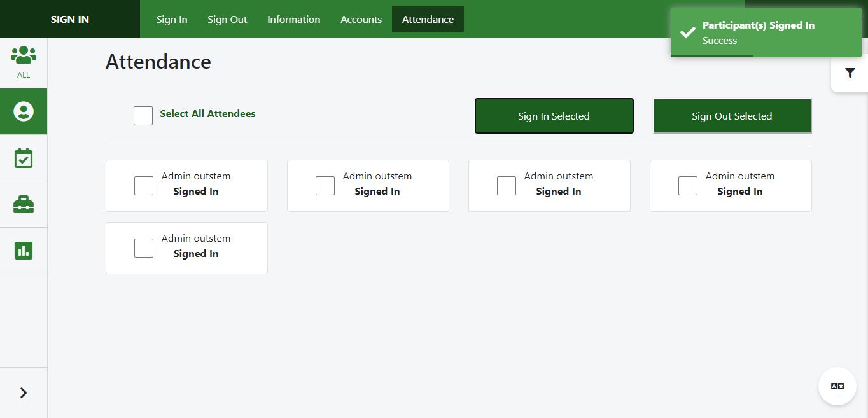Click the language translate floating button

837,386
